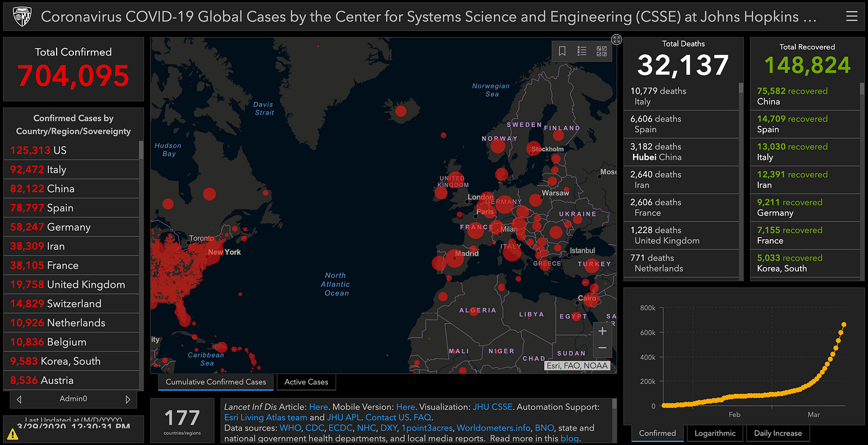868x445 pixels.
Task: Open the basemap gallery grid icon
Action: click(x=602, y=51)
